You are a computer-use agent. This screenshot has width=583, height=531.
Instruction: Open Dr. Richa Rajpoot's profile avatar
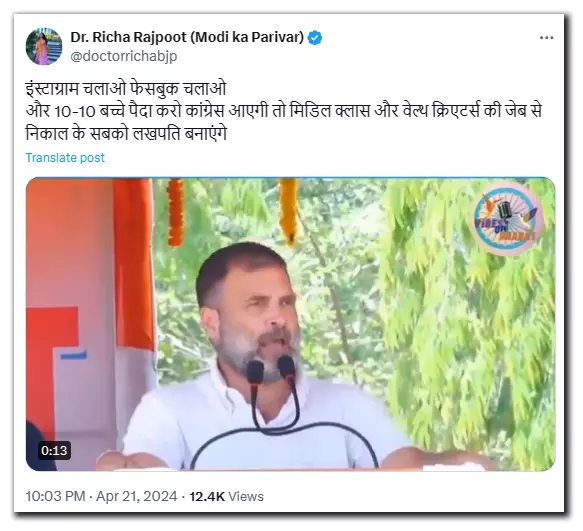[x=44, y=46]
